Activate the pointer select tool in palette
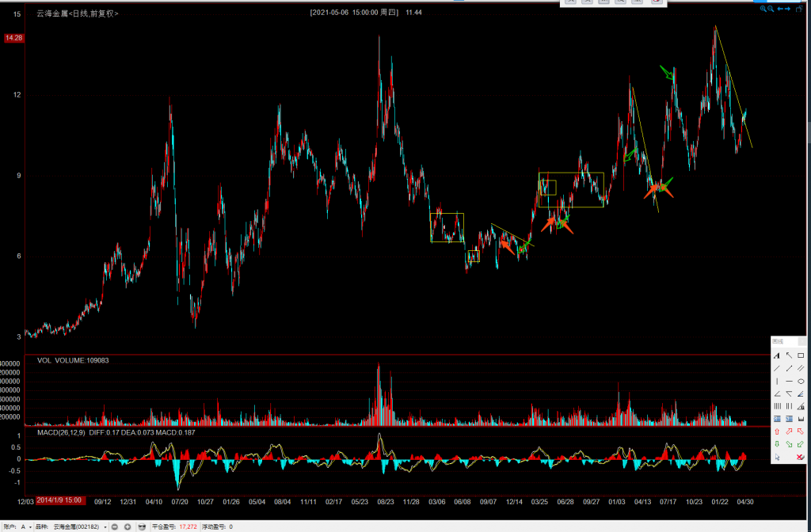Viewport: 811px width, 532px height. (777, 458)
